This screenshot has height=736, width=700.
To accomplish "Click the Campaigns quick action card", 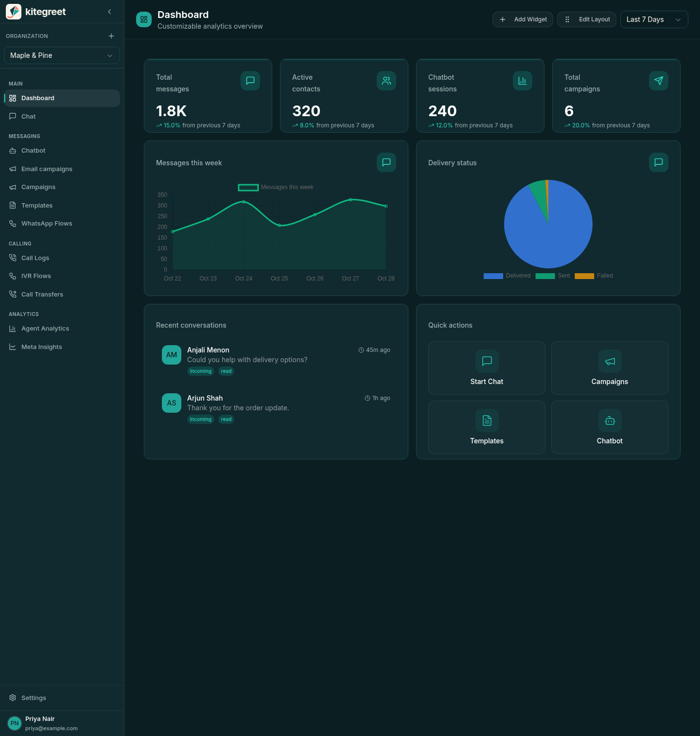I will click(x=610, y=368).
